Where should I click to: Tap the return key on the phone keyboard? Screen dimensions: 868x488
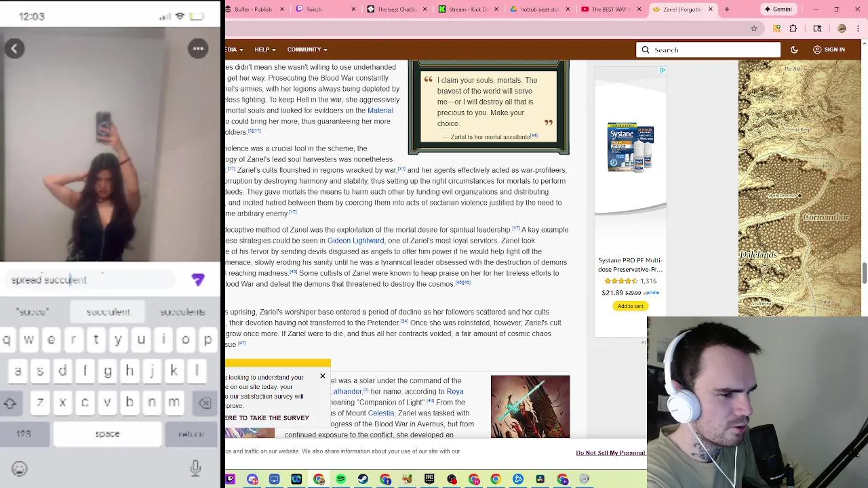point(191,434)
